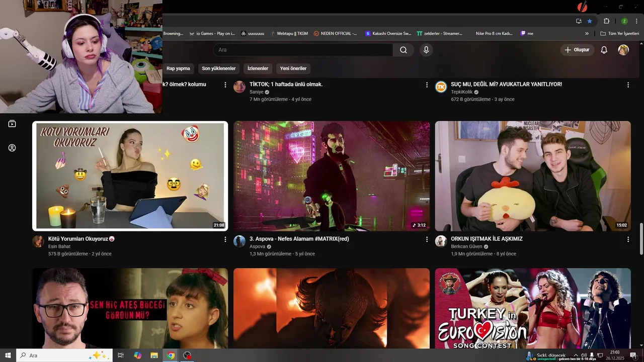Open the uuuuuuu bookmark

tap(252, 34)
